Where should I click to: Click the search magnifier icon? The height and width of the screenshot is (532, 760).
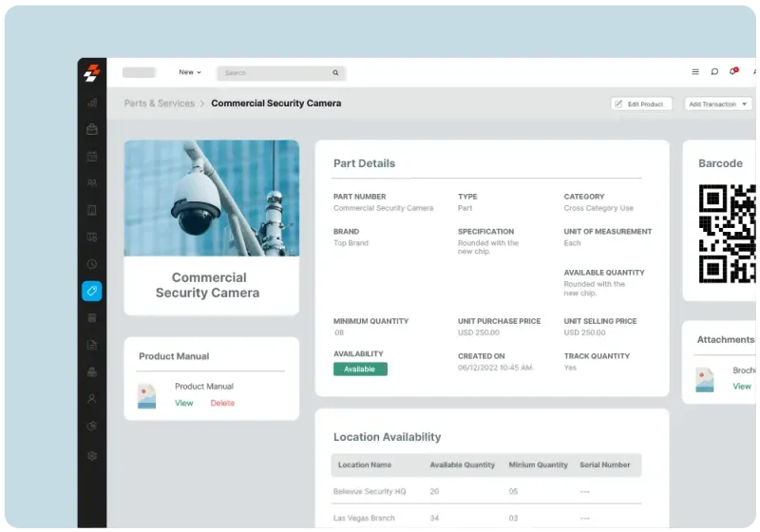335,72
